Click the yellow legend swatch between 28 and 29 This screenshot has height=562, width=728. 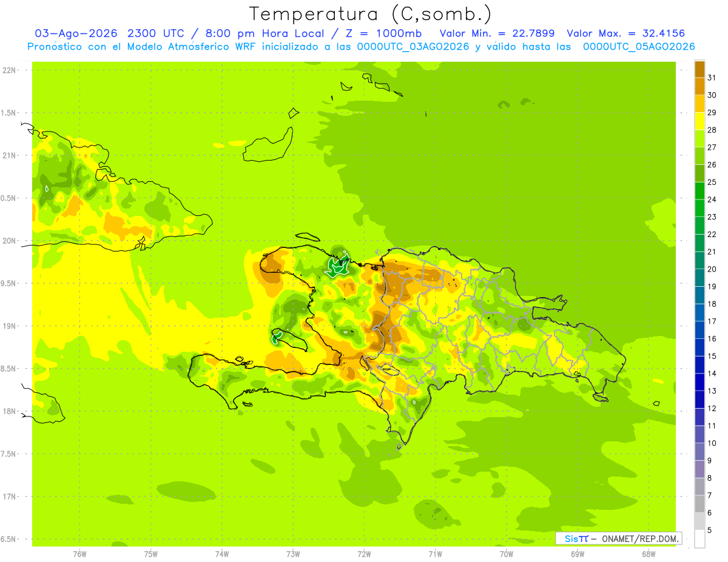coord(699,121)
